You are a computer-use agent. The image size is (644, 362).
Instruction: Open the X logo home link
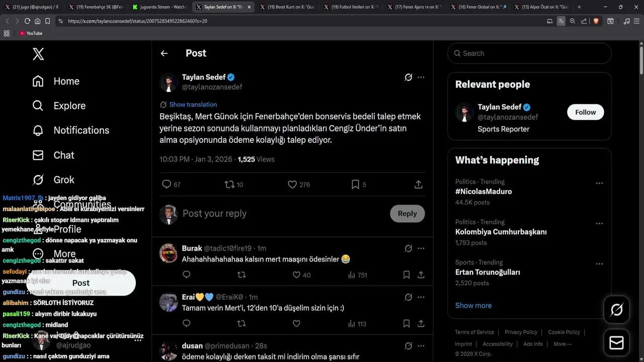(38, 53)
